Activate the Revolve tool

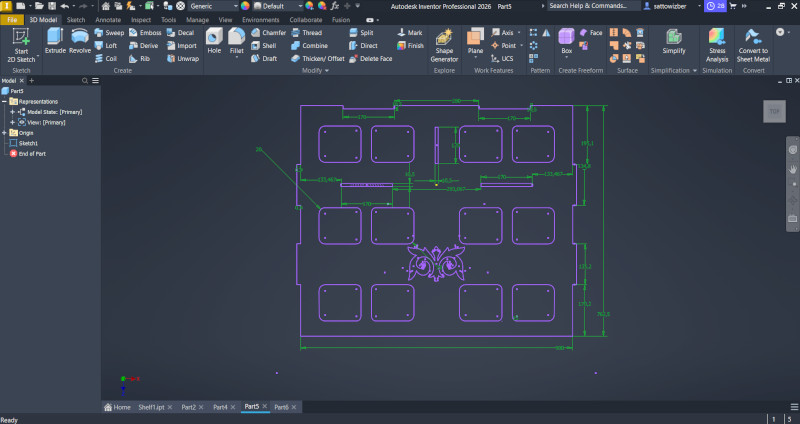tap(80, 40)
